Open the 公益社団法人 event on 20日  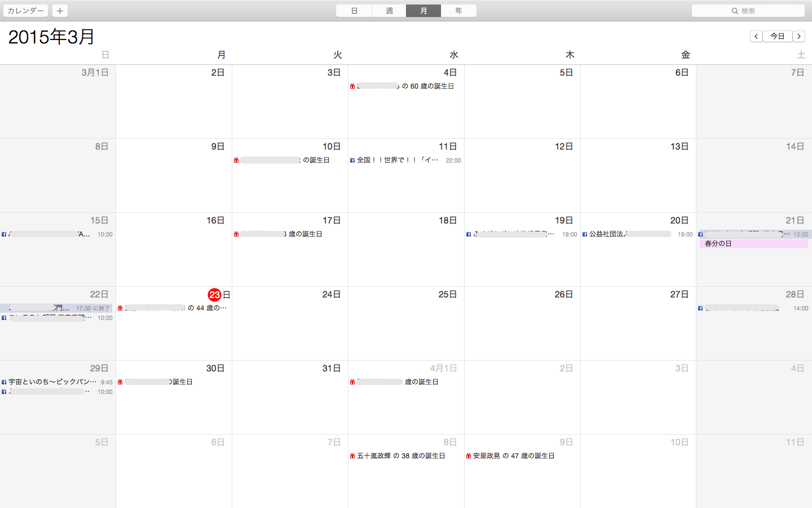coord(638,234)
